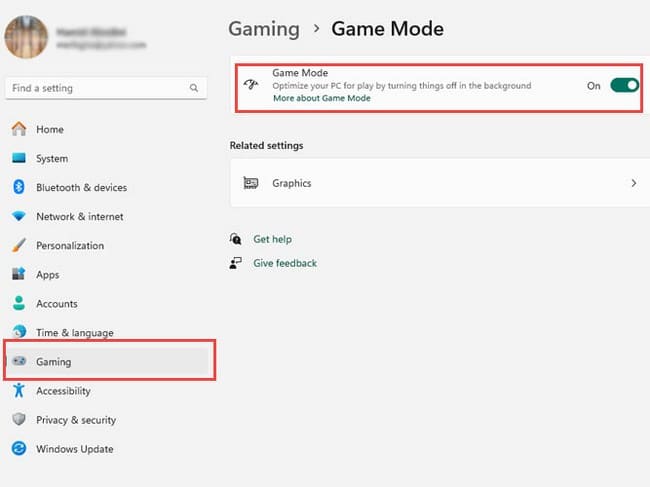This screenshot has height=487, width=650.
Task: Go to Time & language settings
Action: click(74, 332)
